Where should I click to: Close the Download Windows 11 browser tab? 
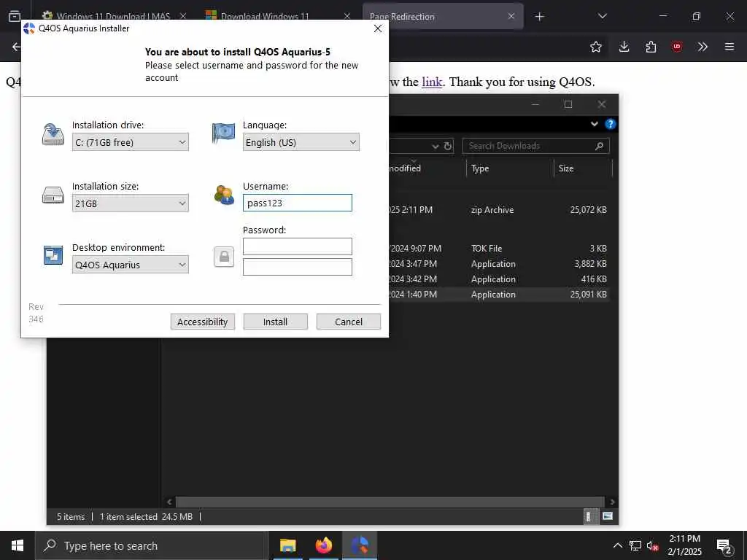[x=347, y=16]
